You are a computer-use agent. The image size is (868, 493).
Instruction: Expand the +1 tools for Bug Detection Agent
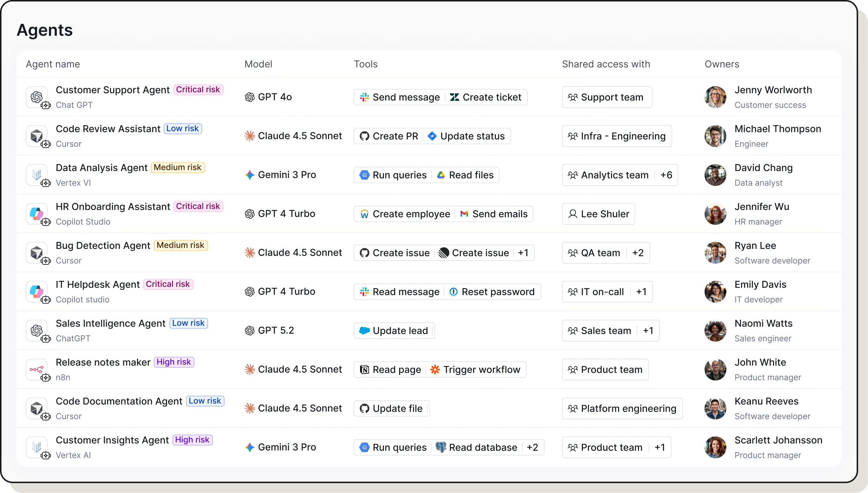pyautogui.click(x=523, y=253)
